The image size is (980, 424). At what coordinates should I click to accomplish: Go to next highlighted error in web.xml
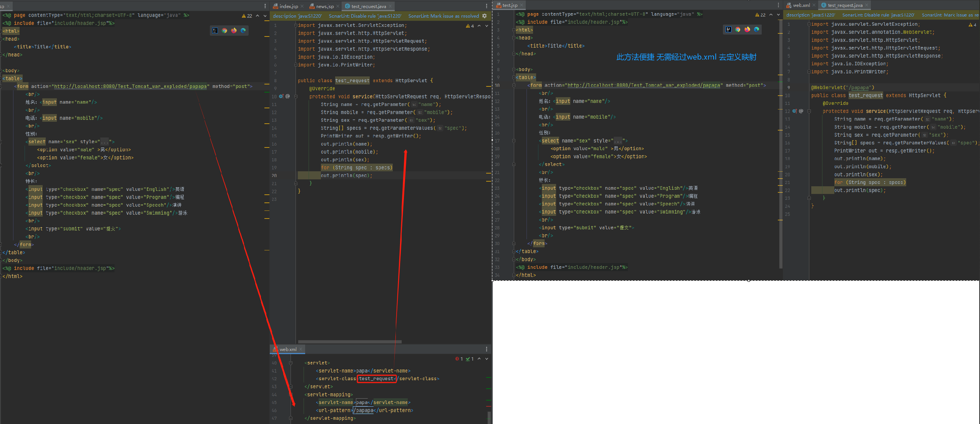tap(487, 359)
